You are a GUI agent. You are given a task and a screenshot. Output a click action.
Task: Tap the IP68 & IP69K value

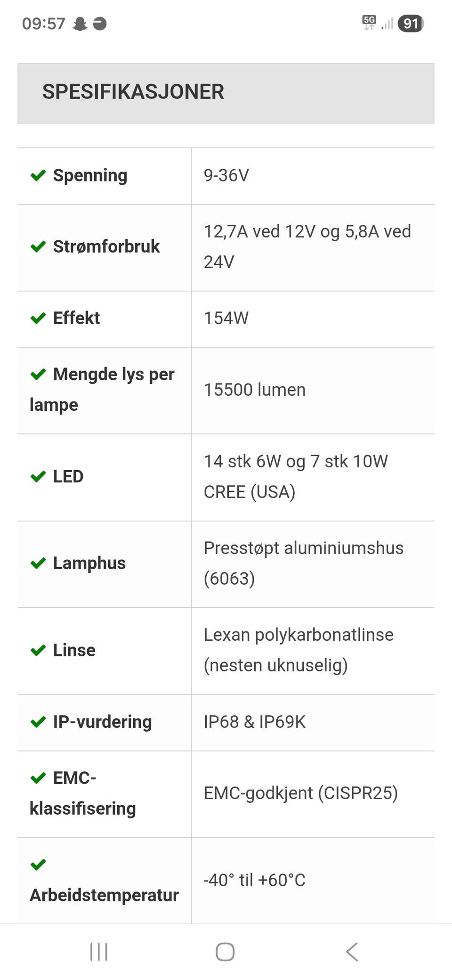coord(255,722)
